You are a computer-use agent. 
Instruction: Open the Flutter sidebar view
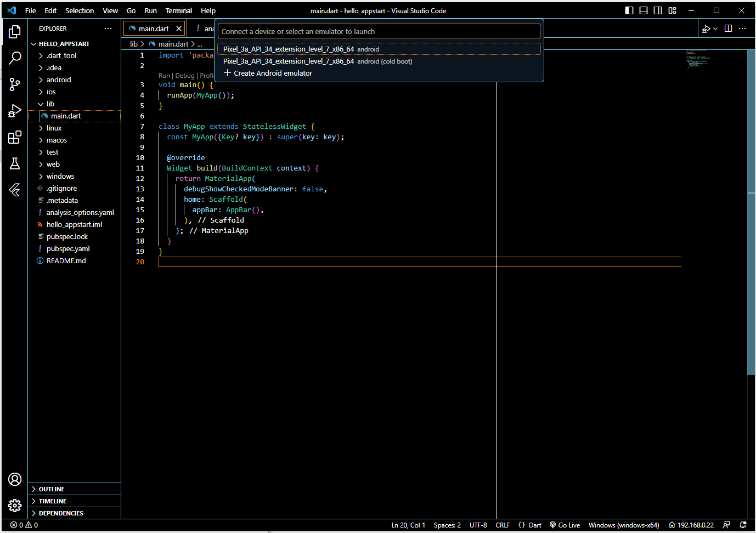[15, 190]
